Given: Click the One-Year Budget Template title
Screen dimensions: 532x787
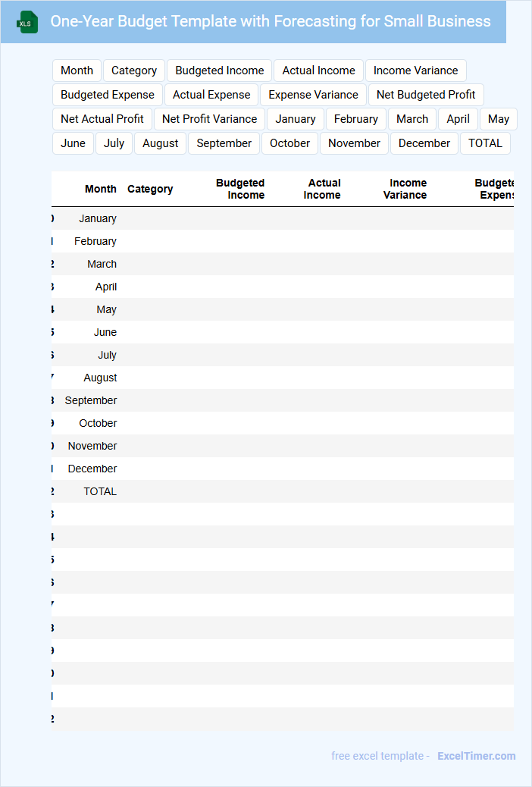Looking at the screenshot, I should point(271,21).
